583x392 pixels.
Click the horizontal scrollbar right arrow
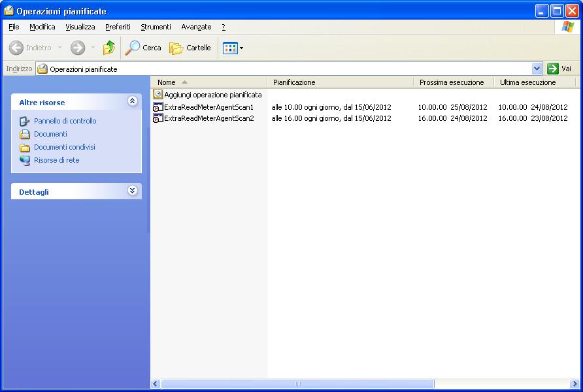pyautogui.click(x=576, y=384)
